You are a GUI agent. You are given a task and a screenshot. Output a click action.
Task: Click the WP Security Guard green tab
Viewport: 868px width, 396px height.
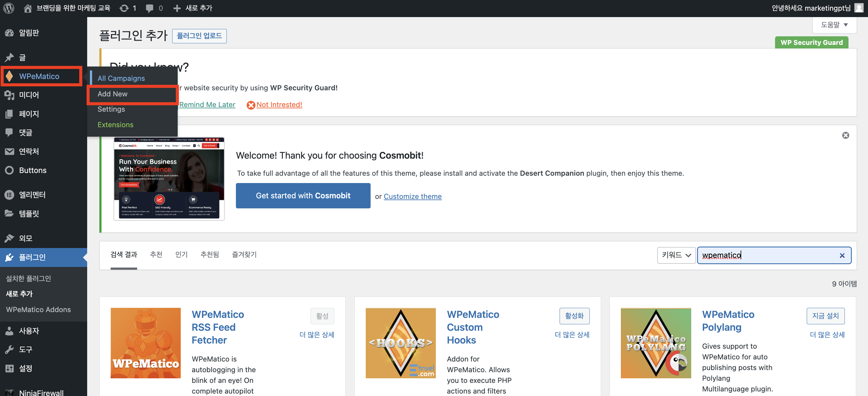(811, 42)
